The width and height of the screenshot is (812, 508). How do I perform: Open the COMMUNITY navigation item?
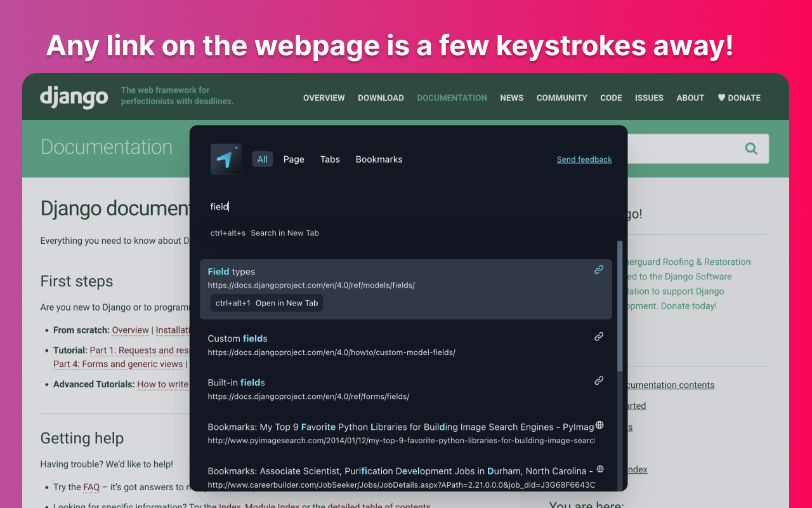pyautogui.click(x=561, y=98)
